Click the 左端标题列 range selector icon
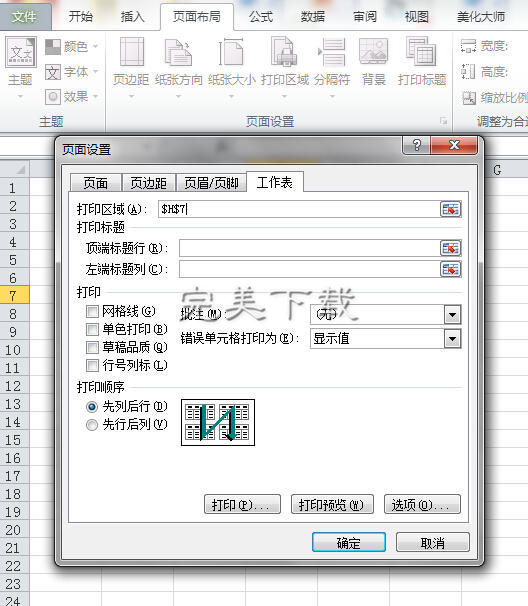The image size is (528, 606). tap(450, 269)
